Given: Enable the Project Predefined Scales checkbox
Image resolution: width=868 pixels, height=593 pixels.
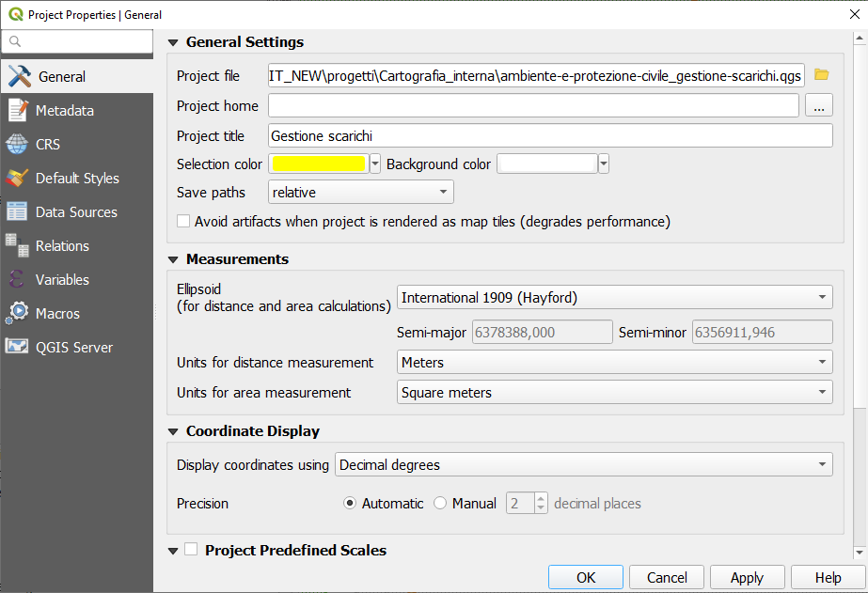Looking at the screenshot, I should (191, 549).
